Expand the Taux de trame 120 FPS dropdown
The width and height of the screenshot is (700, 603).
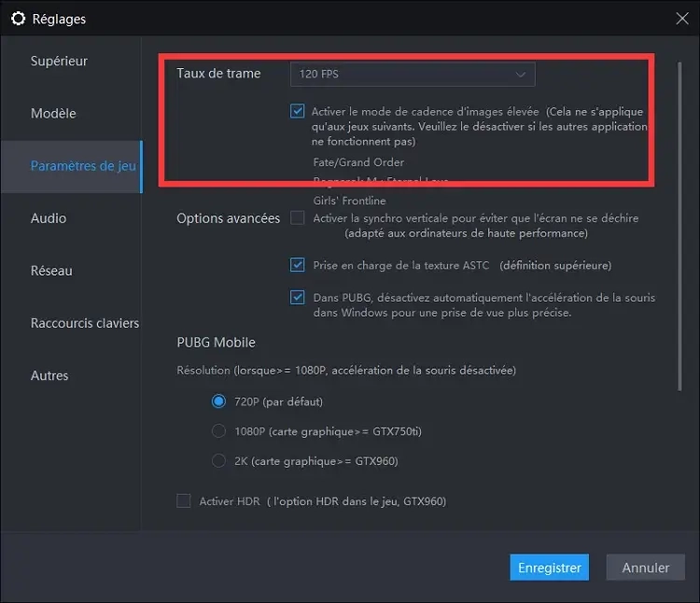pyautogui.click(x=412, y=74)
